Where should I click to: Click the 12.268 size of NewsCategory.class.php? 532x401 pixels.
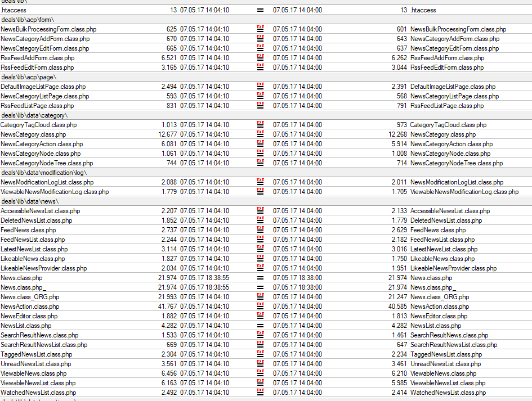[x=397, y=134]
